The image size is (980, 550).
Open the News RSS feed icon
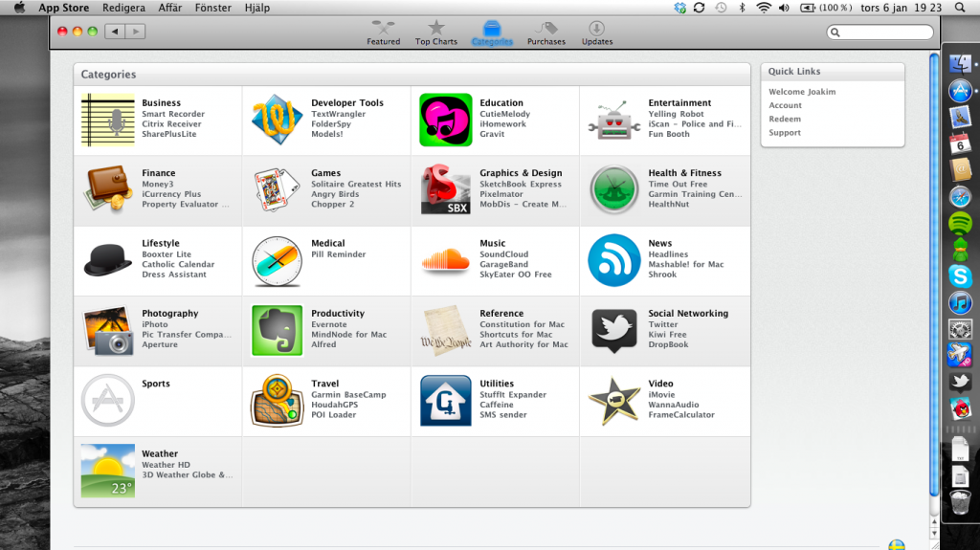click(x=614, y=260)
